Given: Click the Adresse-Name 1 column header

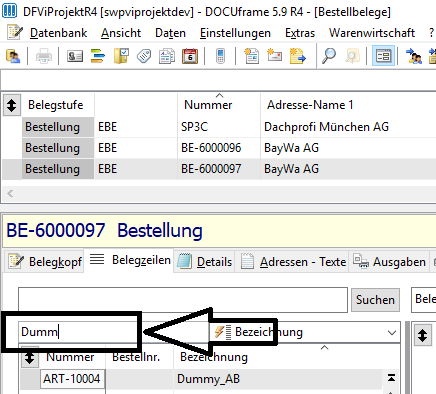Looking at the screenshot, I should (x=310, y=105).
